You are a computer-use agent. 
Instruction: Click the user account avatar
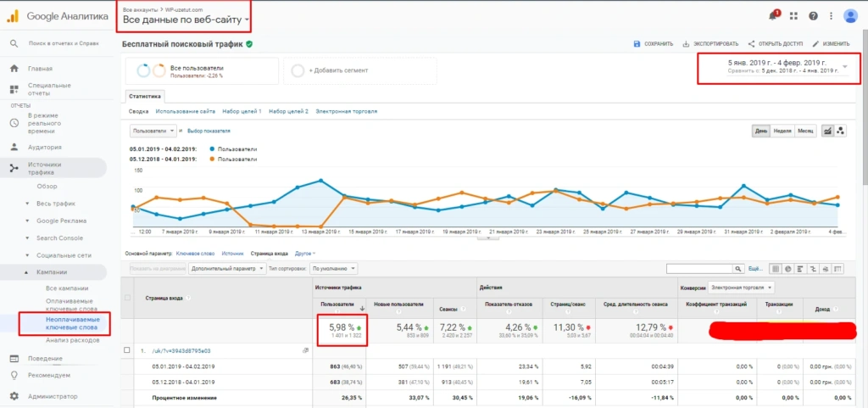(850, 16)
